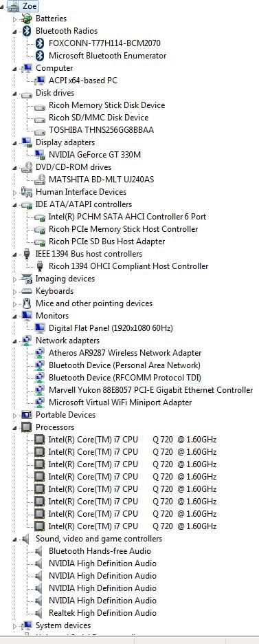Expand the Keyboards category
This screenshot has width=259, height=644.
point(14,291)
